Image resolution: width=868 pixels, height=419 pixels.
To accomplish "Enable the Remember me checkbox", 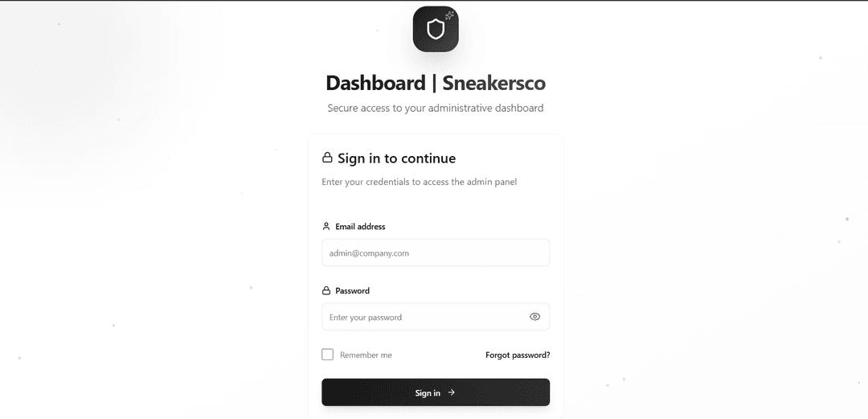I will pos(328,355).
